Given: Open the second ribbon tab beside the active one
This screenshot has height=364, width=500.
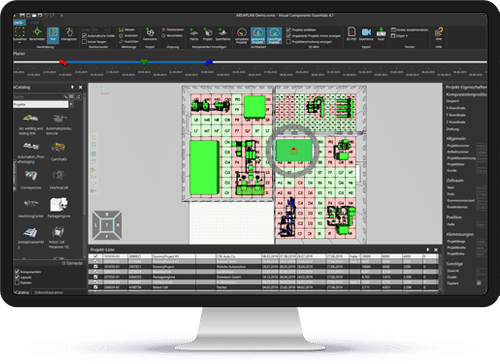Looking at the screenshot, I should 34,23.
